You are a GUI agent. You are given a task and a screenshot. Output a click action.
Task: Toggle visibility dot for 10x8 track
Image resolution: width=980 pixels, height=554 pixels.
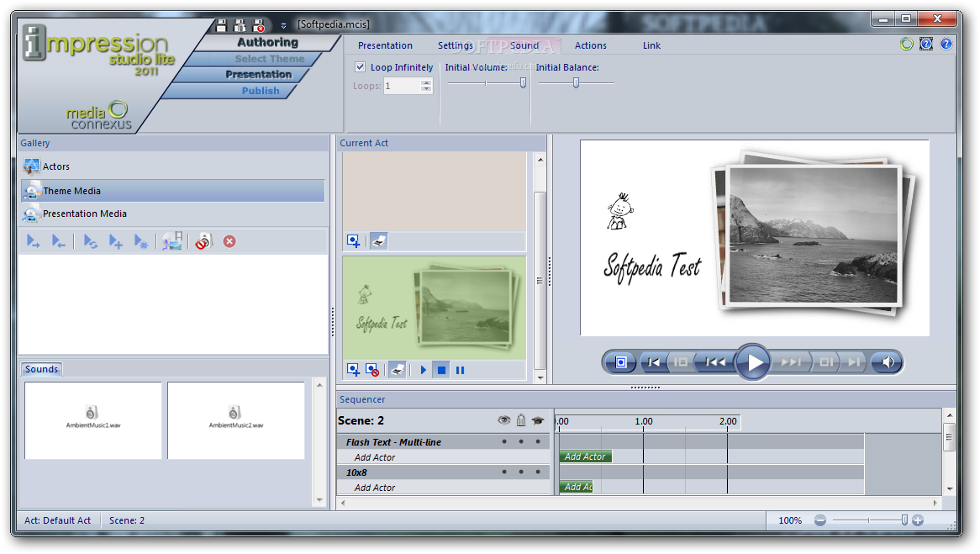click(504, 472)
